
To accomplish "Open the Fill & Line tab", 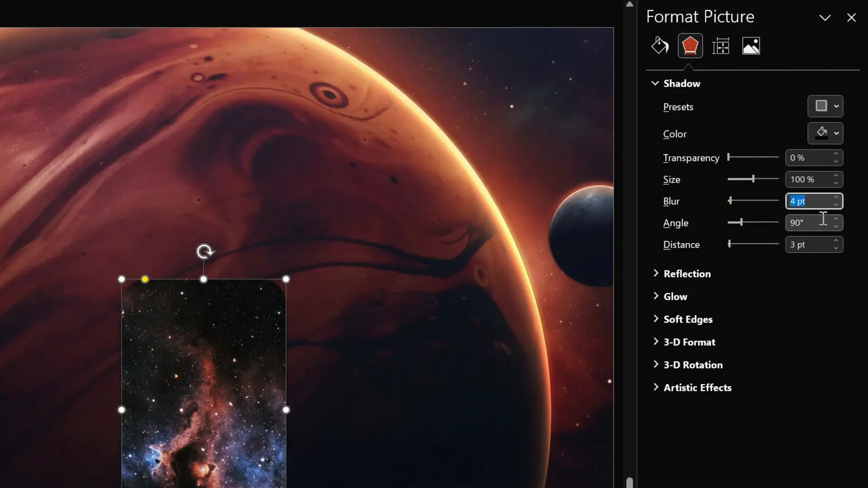I will tap(660, 46).
